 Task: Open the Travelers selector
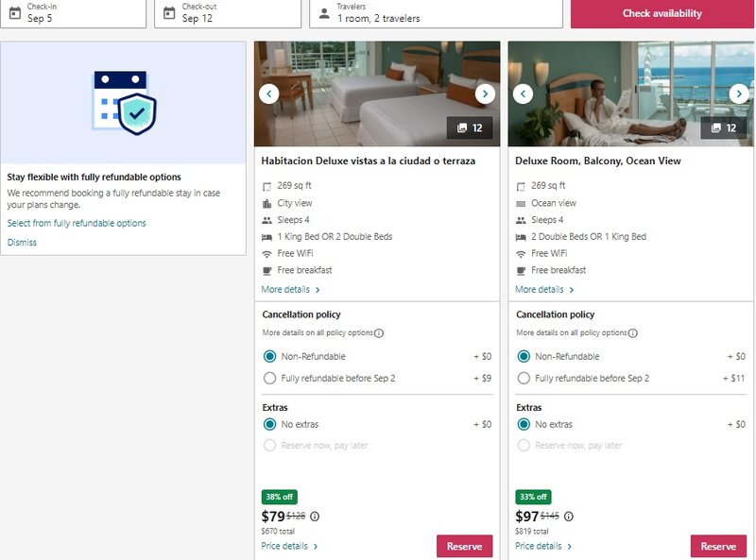[436, 13]
